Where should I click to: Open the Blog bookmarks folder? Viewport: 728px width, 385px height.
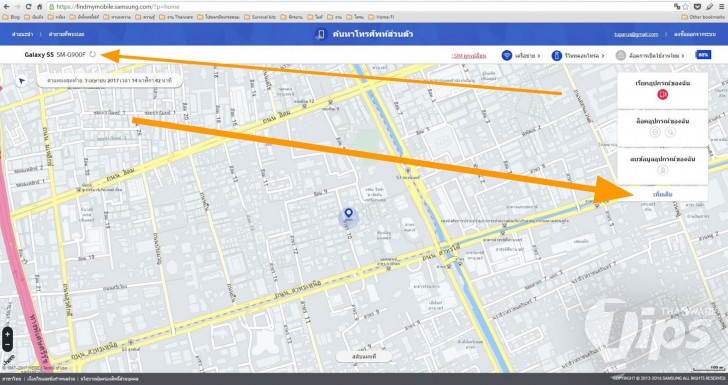click(11, 17)
